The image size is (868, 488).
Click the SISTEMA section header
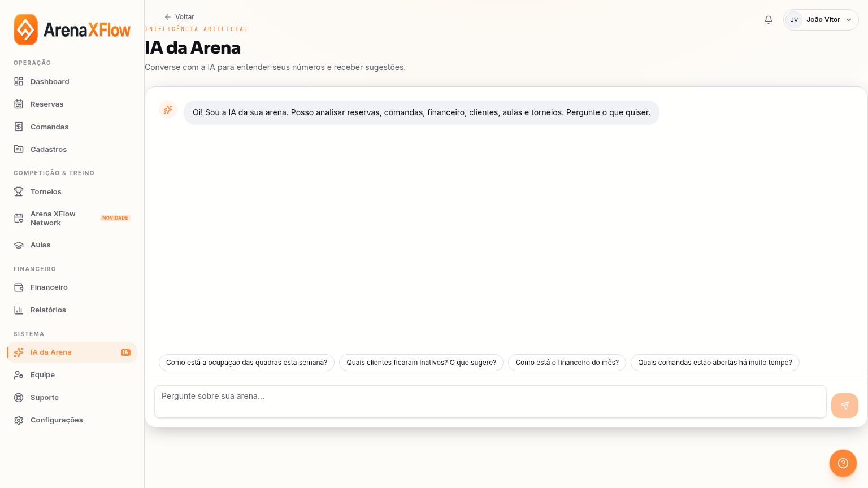[29, 334]
